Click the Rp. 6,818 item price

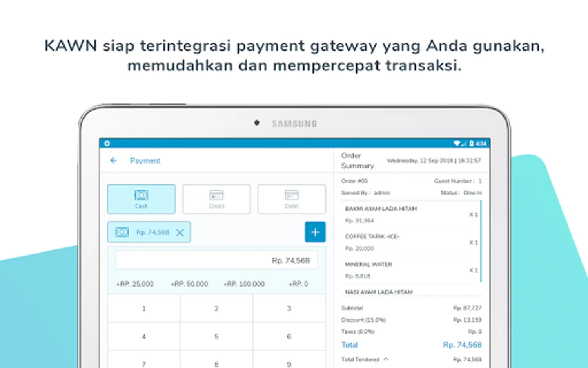(x=358, y=276)
